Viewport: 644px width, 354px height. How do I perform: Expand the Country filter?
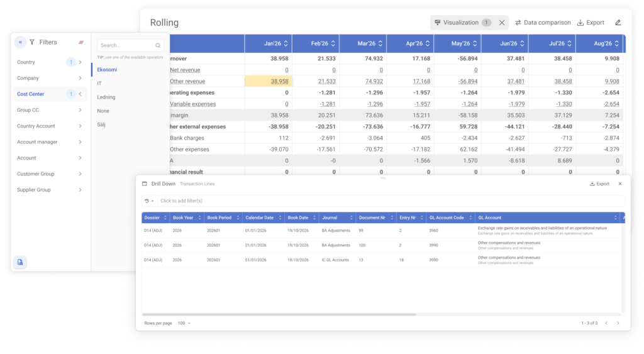(80, 62)
